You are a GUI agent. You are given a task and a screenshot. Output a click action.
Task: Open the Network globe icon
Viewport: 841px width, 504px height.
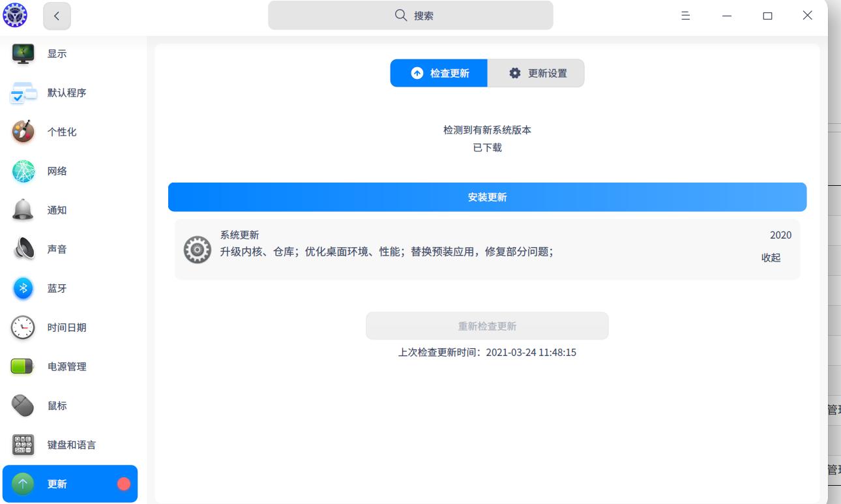pos(23,171)
